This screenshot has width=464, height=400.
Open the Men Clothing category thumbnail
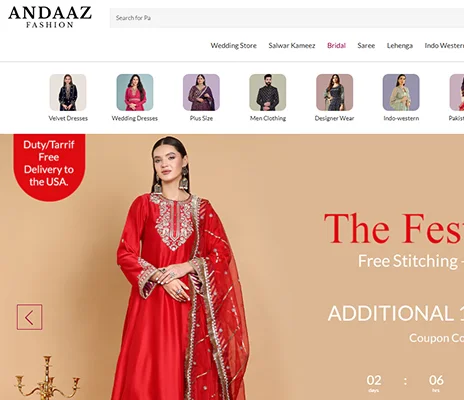click(x=268, y=92)
